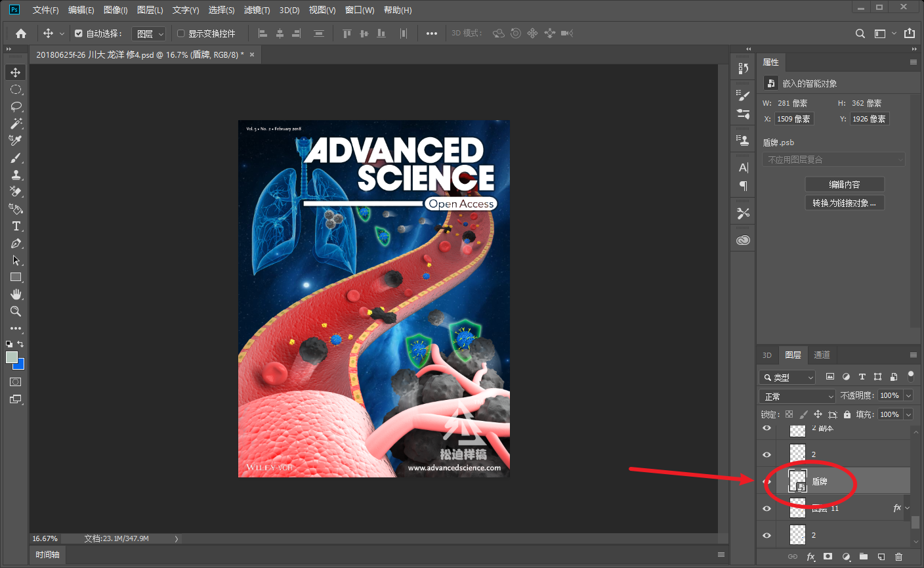Open the search magnifier in options bar

coord(860,33)
